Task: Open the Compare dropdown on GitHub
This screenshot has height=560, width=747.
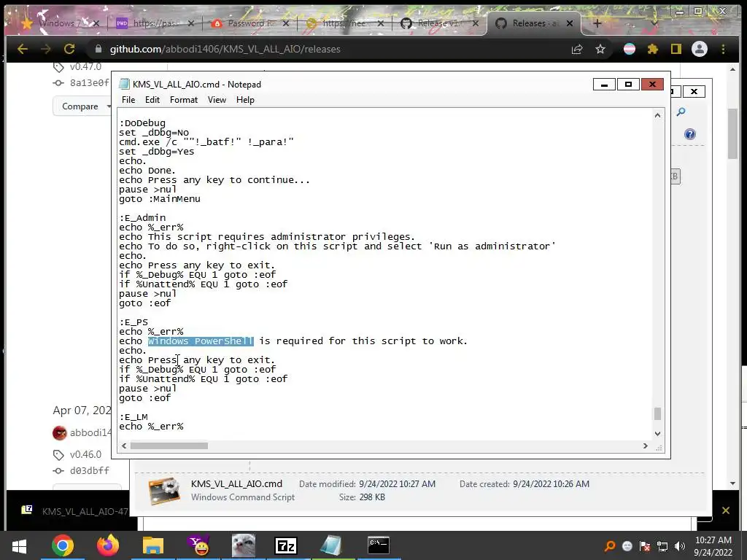Action: (x=81, y=106)
